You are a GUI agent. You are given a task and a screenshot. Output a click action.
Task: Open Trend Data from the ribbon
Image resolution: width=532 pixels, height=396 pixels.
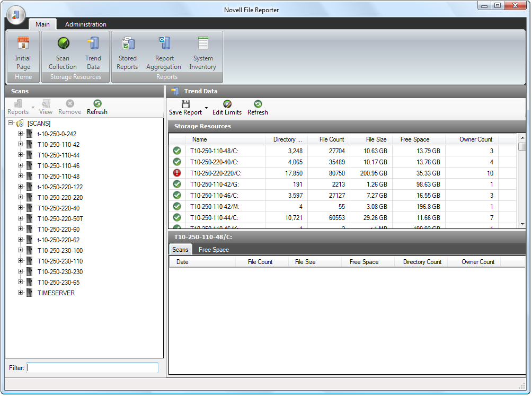click(x=93, y=44)
